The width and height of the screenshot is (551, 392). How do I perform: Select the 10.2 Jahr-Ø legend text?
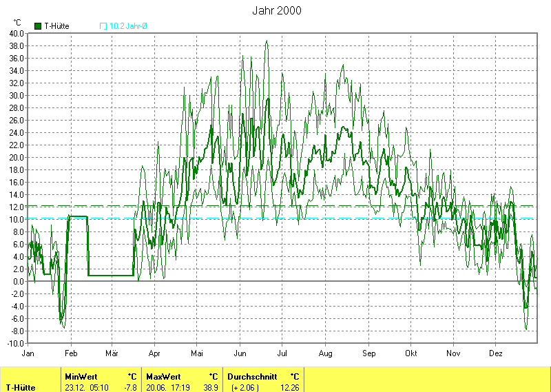click(x=128, y=26)
